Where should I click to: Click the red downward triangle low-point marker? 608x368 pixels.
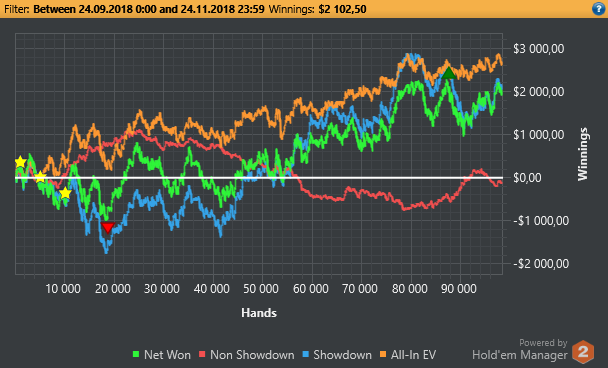[x=107, y=227]
